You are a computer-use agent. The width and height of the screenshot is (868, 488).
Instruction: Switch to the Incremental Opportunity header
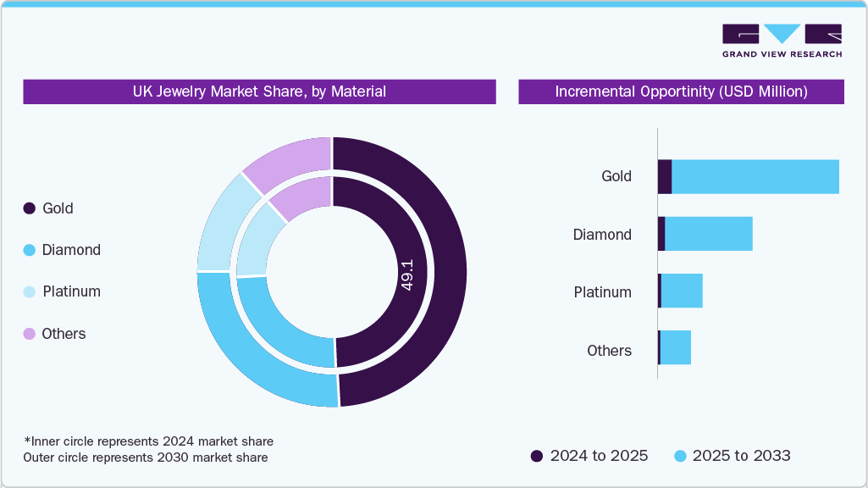click(x=680, y=91)
